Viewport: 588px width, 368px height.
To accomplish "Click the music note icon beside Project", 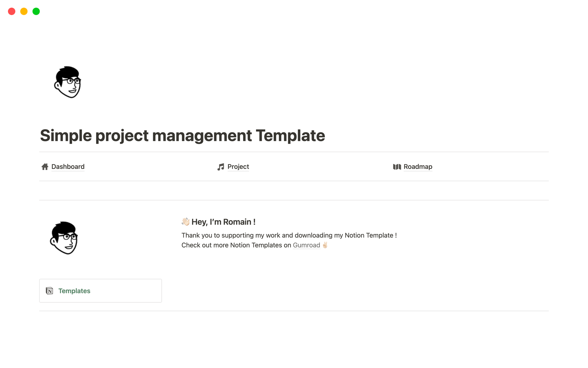I will coord(221,167).
